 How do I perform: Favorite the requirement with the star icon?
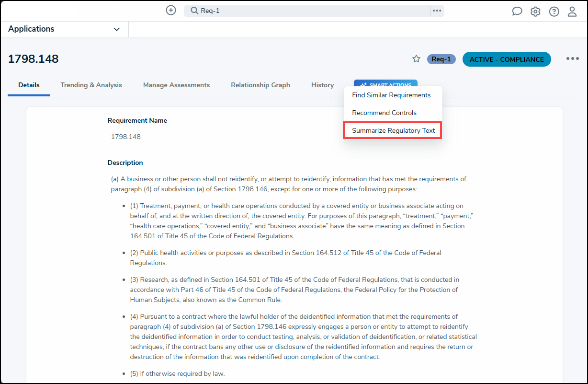click(x=416, y=59)
